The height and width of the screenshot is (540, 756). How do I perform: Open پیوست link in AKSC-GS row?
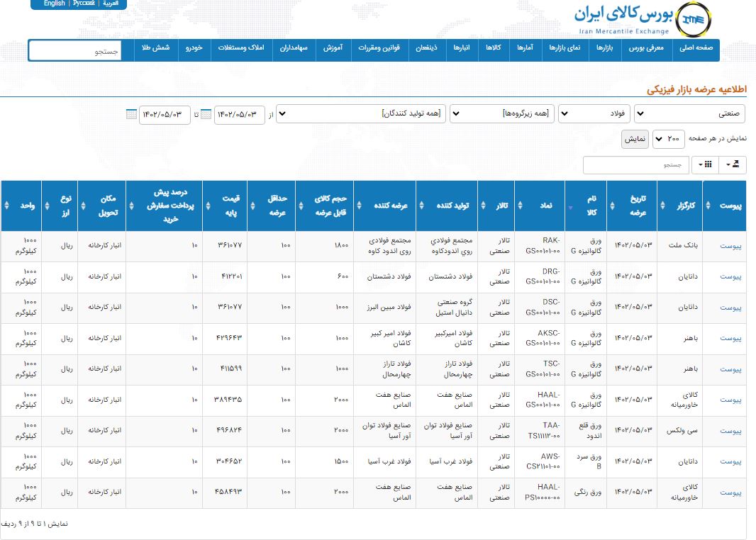pos(730,338)
